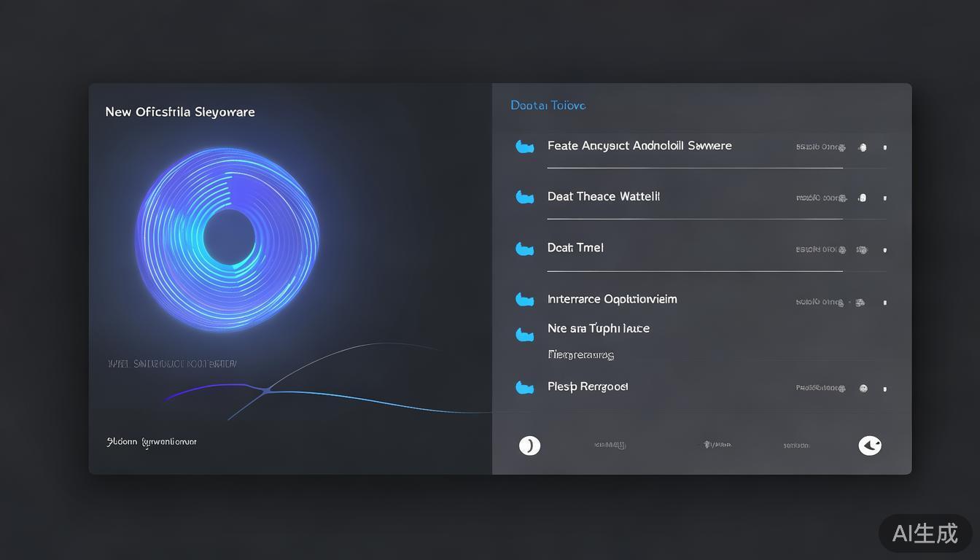Click the blue icon beside Deat Theace Wattell

524,197
